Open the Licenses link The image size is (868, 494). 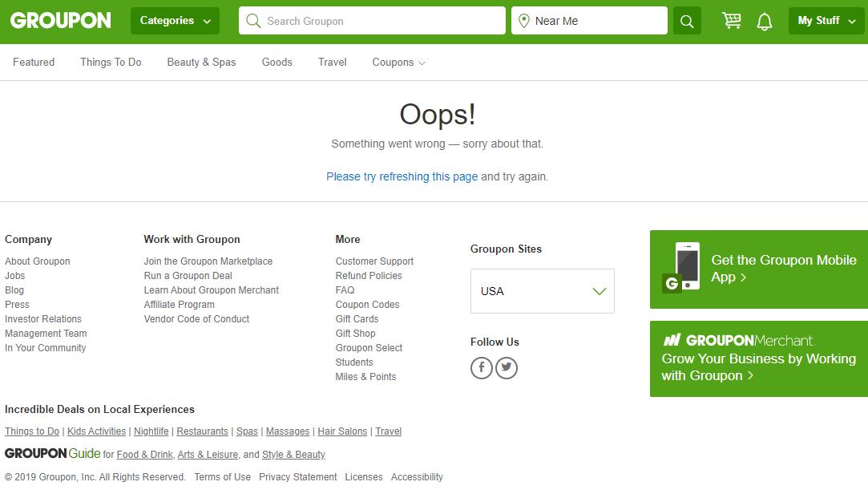pos(364,477)
